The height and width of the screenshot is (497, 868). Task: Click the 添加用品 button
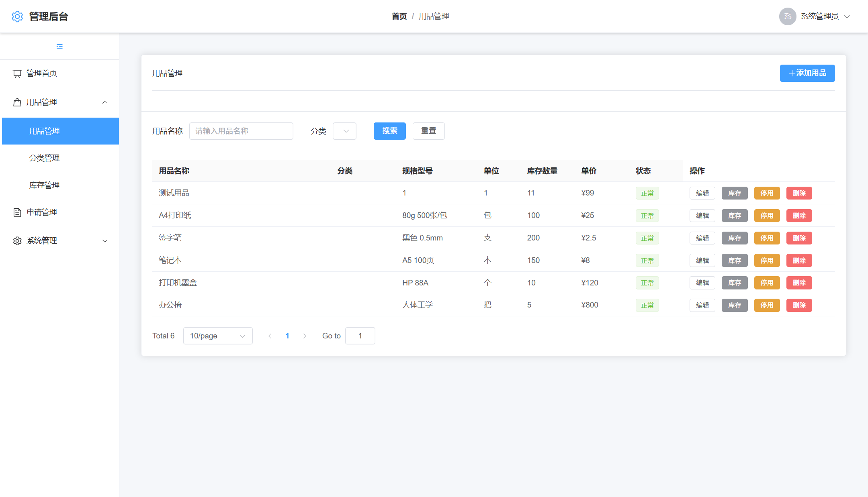pyautogui.click(x=807, y=73)
